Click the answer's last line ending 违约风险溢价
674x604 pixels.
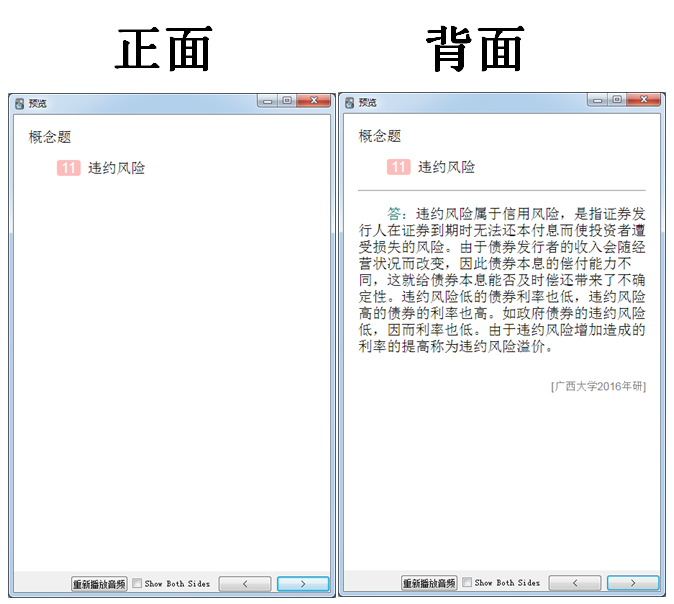tap(456, 346)
